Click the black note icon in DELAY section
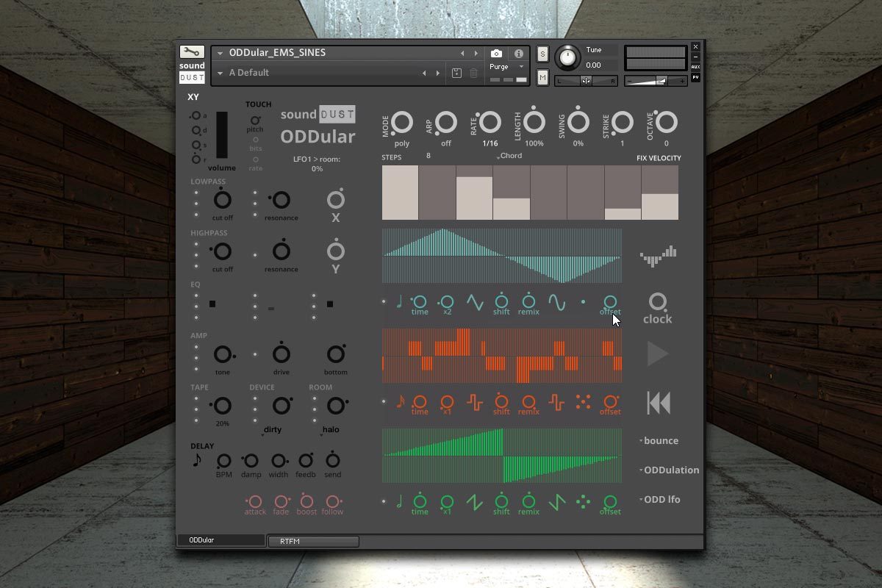This screenshot has width=882, height=588. 197,460
